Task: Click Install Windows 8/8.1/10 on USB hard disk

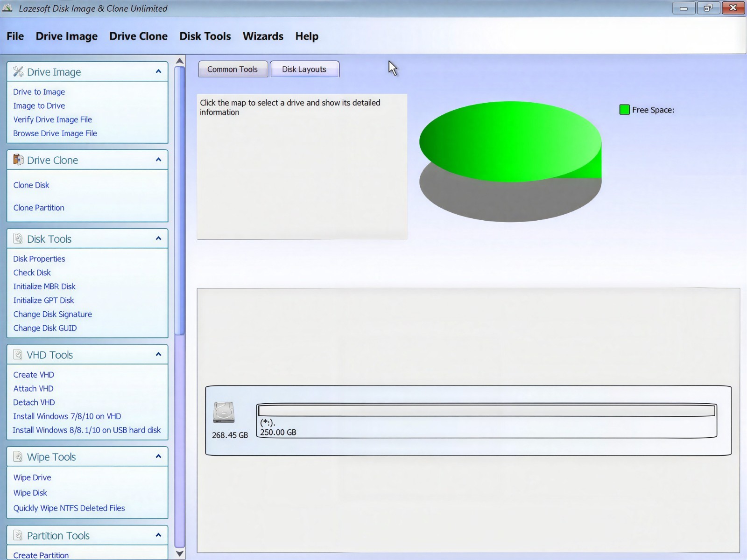Action: (87, 430)
